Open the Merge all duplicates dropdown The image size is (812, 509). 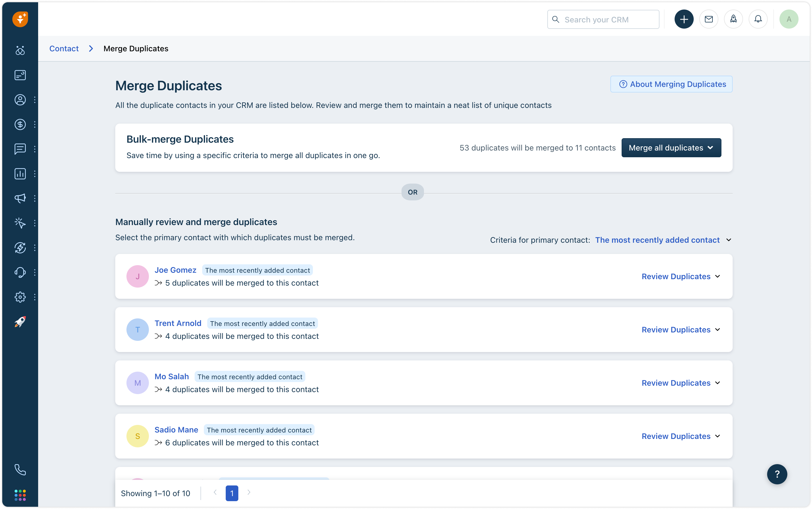pos(671,148)
